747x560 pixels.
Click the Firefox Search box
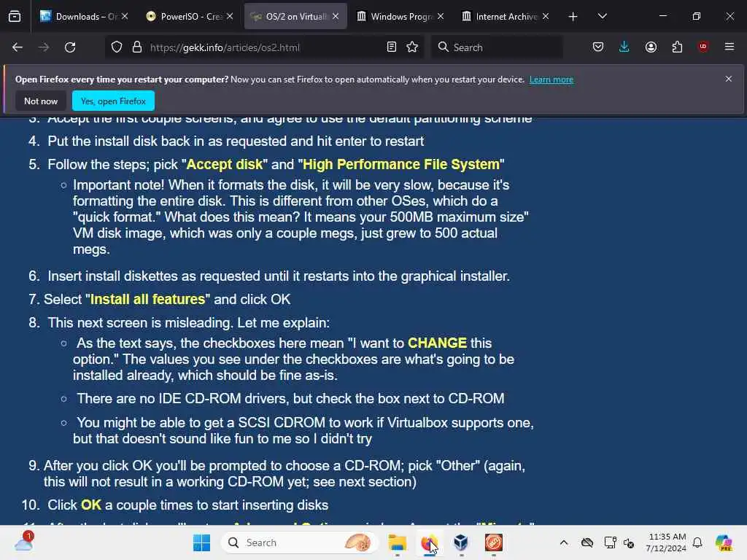pyautogui.click(x=498, y=47)
